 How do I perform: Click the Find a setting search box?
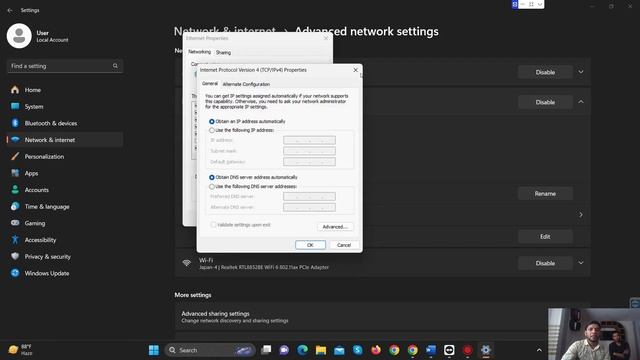coord(65,66)
